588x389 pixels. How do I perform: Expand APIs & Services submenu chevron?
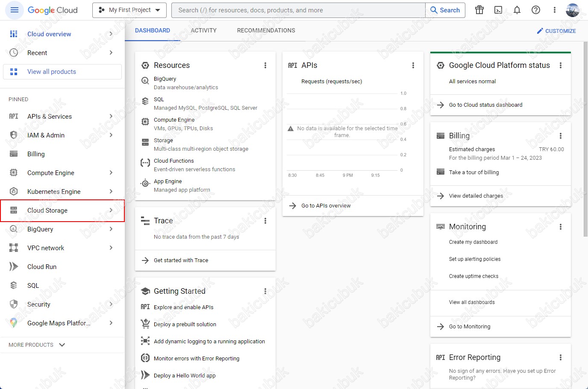point(111,116)
